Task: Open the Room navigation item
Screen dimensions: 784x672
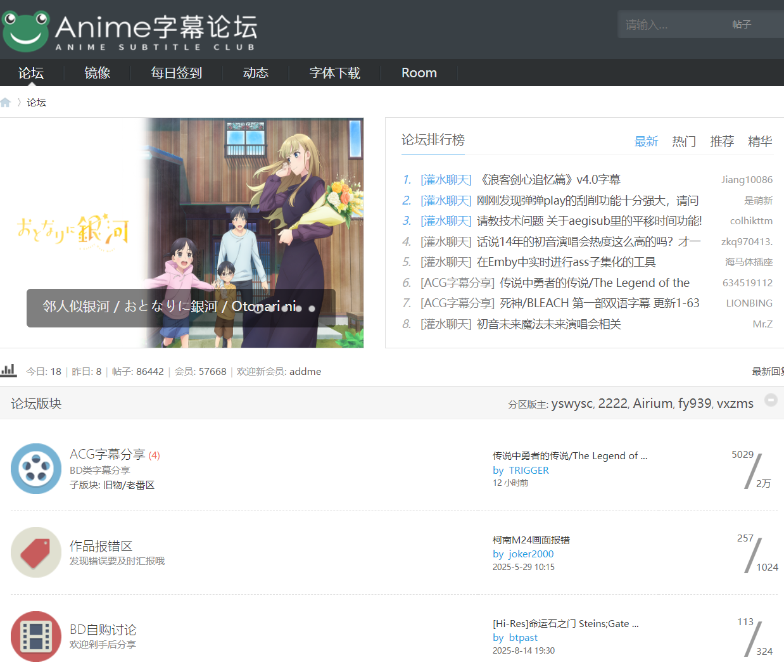Action: 419,73
